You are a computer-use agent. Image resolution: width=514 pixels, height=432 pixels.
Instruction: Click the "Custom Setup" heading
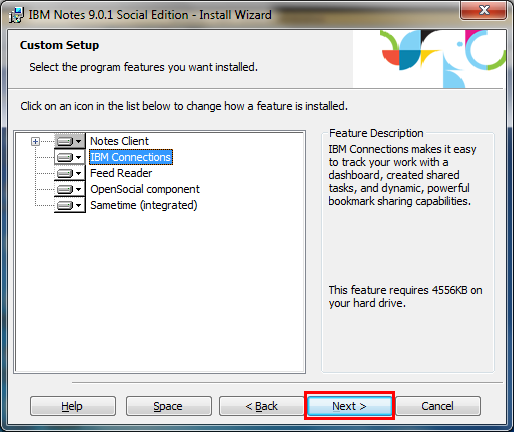click(59, 45)
